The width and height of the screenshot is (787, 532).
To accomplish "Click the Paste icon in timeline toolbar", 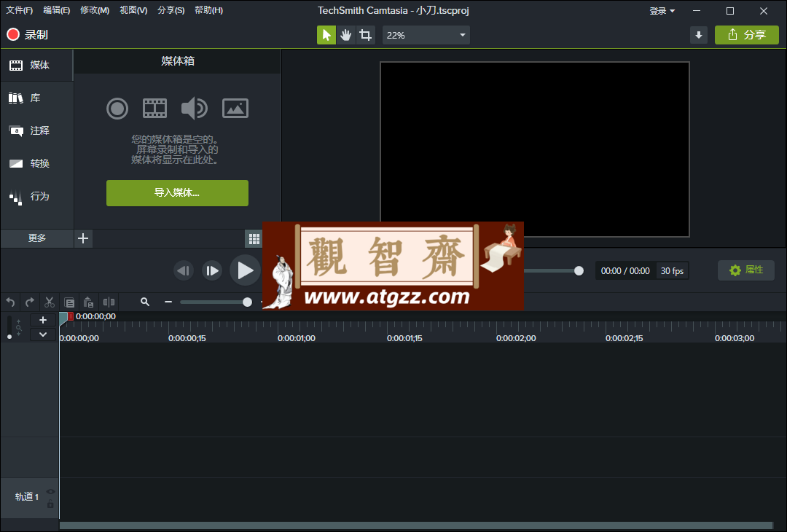I will point(89,302).
